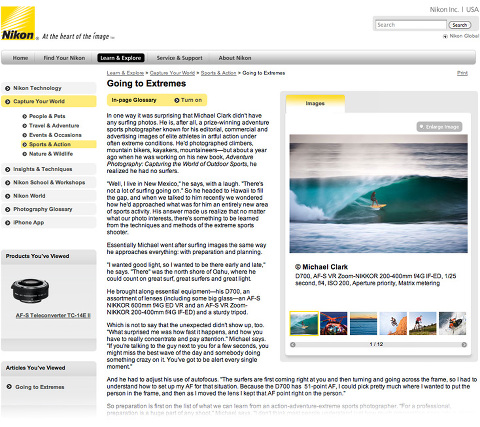The image size is (480, 427).
Task: Open the AF-S Teleconverter TC-14E II link
Action: pyautogui.click(x=53, y=315)
